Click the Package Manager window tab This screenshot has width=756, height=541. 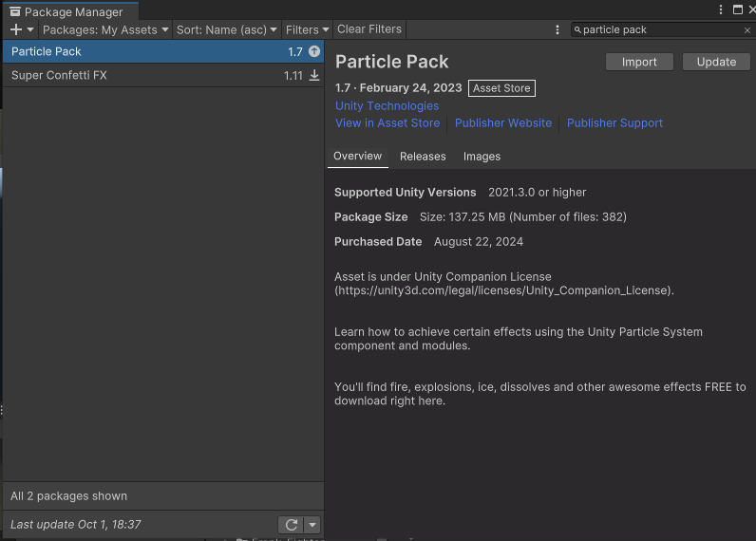71,11
